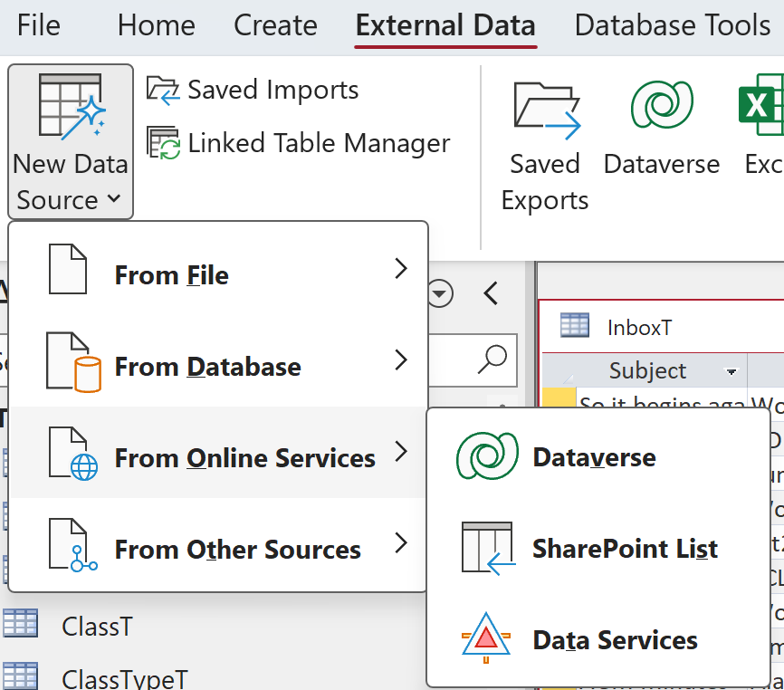Open Saved Imports
Viewport: 784px width, 690px height.
pos(253,91)
